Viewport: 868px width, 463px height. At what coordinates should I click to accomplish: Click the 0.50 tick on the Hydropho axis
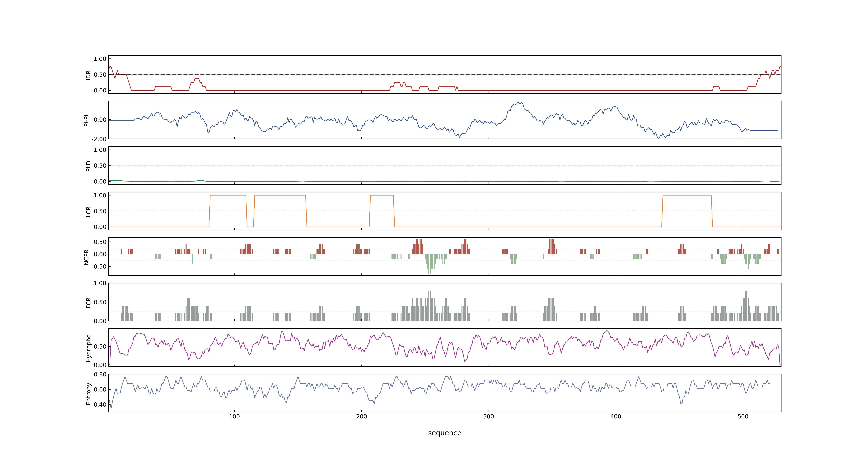pos(100,346)
